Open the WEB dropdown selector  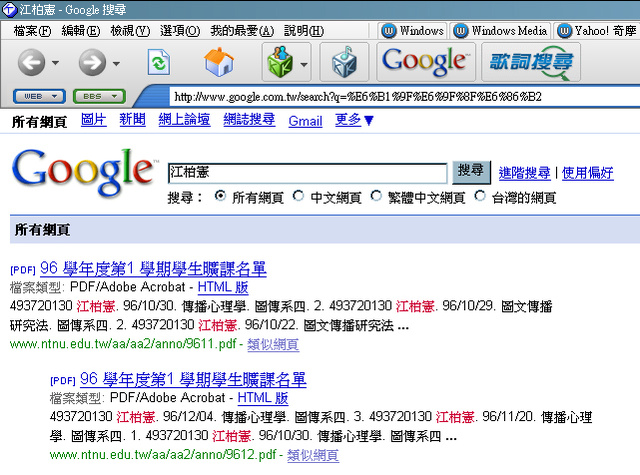[39, 97]
